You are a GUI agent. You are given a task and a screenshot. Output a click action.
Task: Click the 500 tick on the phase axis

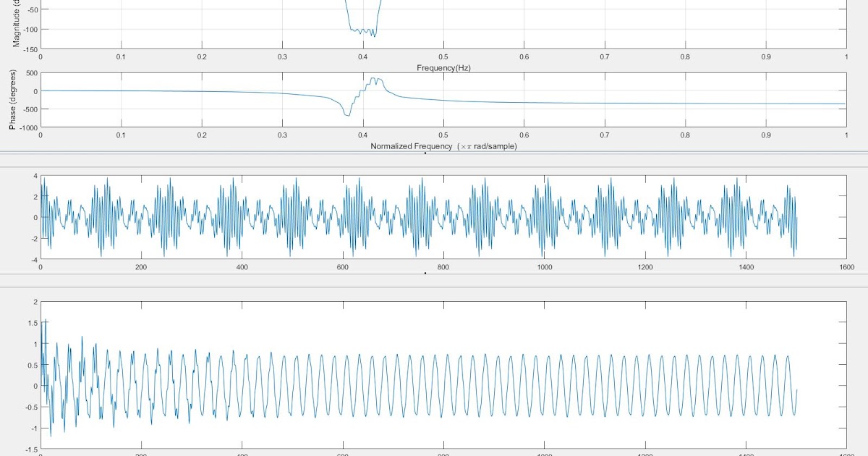pos(32,75)
